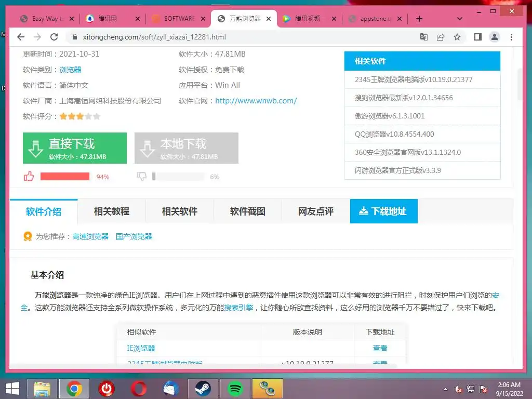Open the http://www.wnwb.com/ official site link
The image size is (532, 399).
point(256,101)
